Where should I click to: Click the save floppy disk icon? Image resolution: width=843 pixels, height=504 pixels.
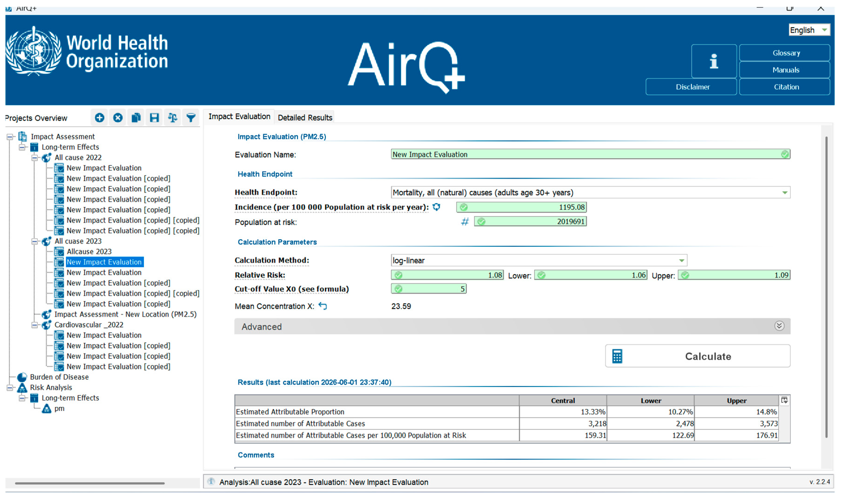click(155, 118)
